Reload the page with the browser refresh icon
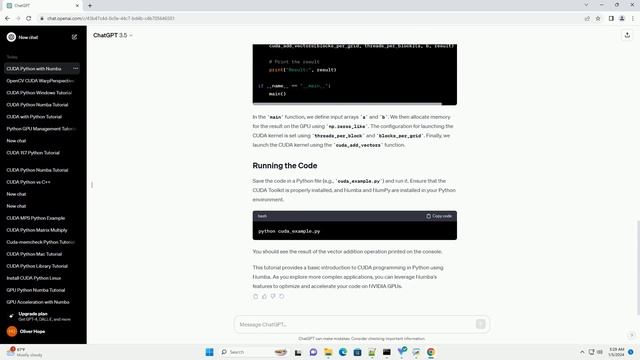The image size is (640, 360). tap(29, 18)
